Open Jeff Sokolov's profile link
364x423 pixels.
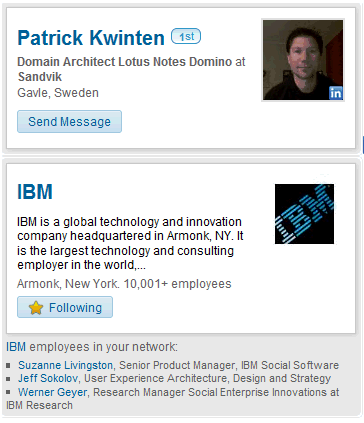(x=48, y=378)
